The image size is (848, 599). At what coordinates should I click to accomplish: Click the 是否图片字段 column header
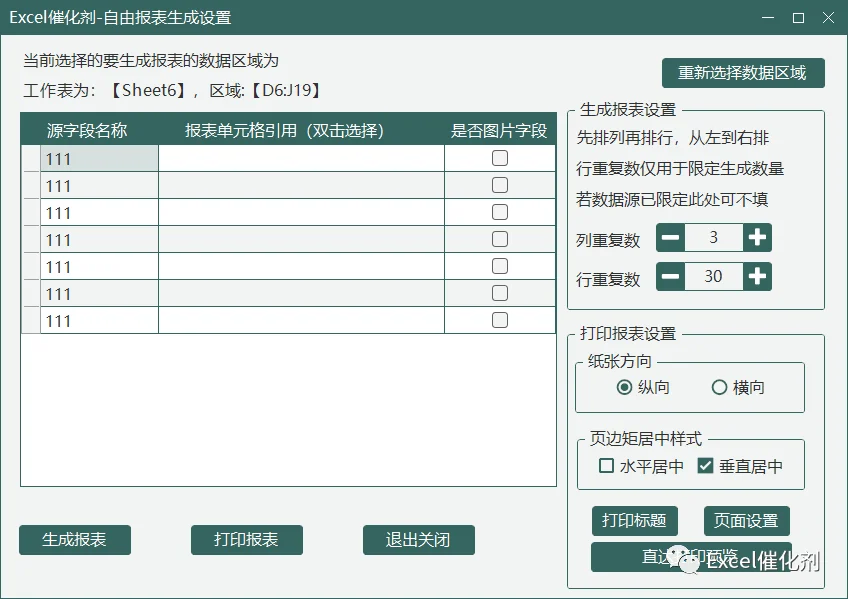tap(499, 130)
